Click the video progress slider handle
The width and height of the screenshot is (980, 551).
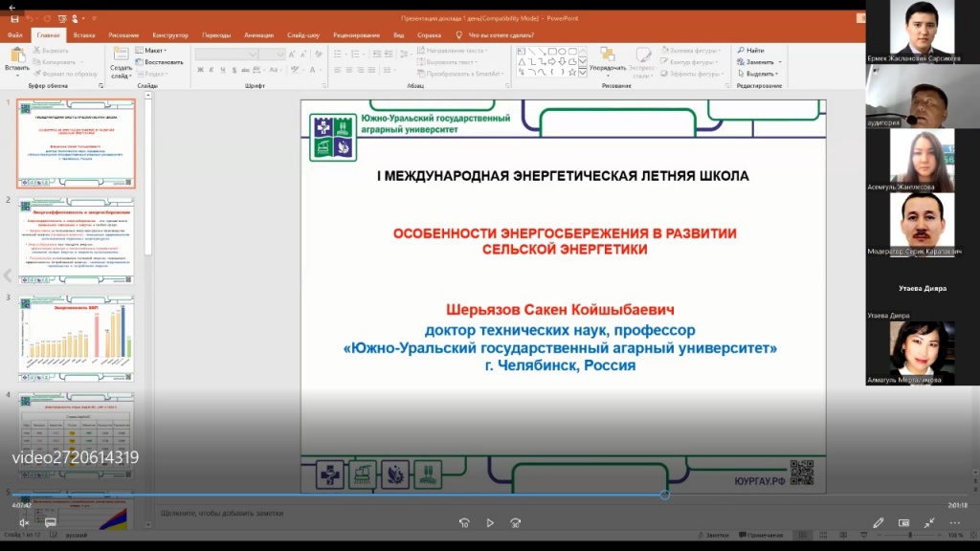pos(665,495)
